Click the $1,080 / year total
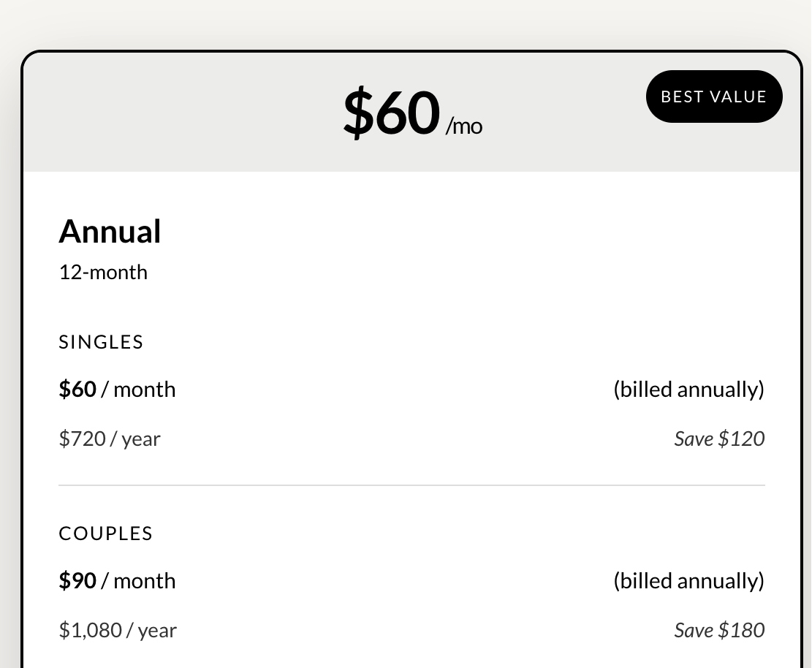Viewport: 812px width, 668px height. [x=118, y=631]
